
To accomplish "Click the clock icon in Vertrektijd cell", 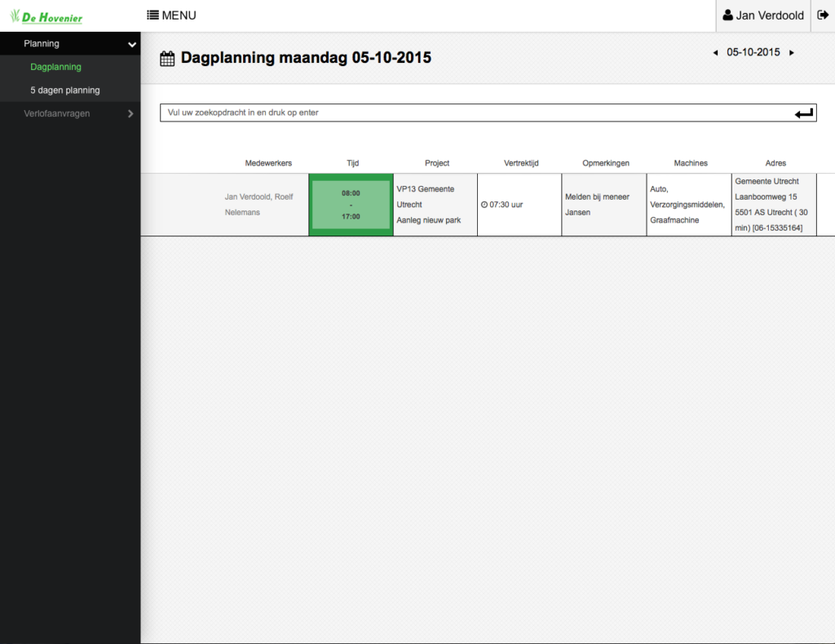I will [484, 205].
